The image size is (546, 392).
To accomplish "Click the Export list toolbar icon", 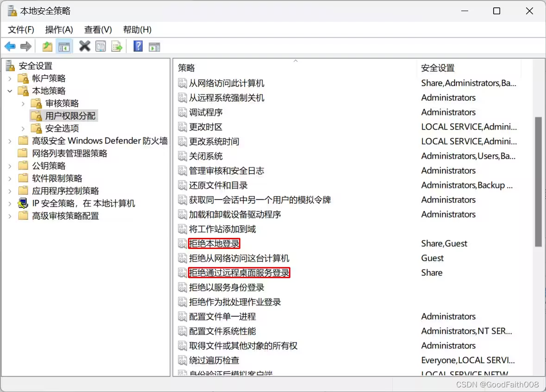I will 117,46.
